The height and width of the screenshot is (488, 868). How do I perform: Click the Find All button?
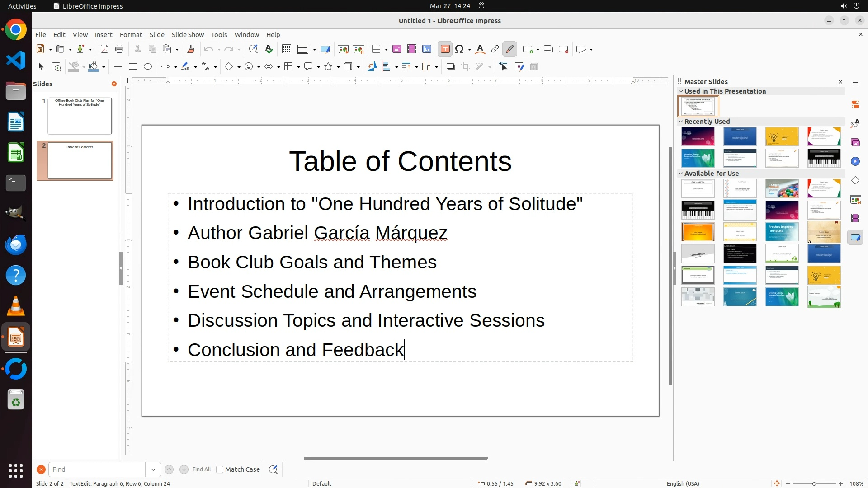click(x=201, y=469)
